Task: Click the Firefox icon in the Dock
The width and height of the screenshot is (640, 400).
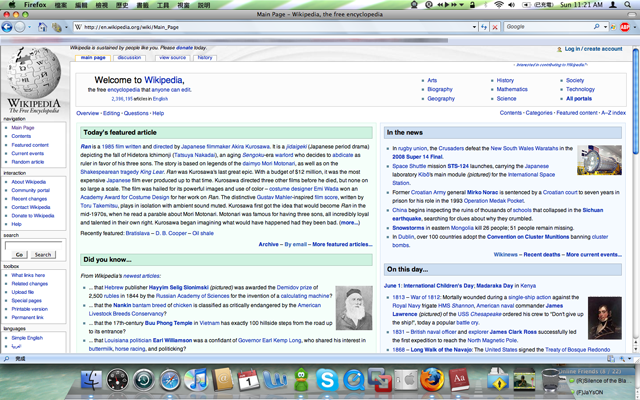Action: (x=432, y=380)
